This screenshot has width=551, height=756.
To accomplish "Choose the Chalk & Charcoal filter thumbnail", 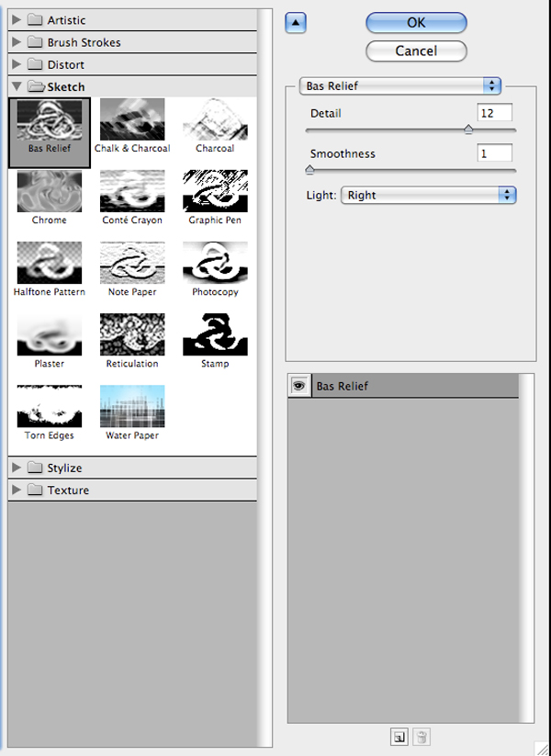I will (x=132, y=119).
